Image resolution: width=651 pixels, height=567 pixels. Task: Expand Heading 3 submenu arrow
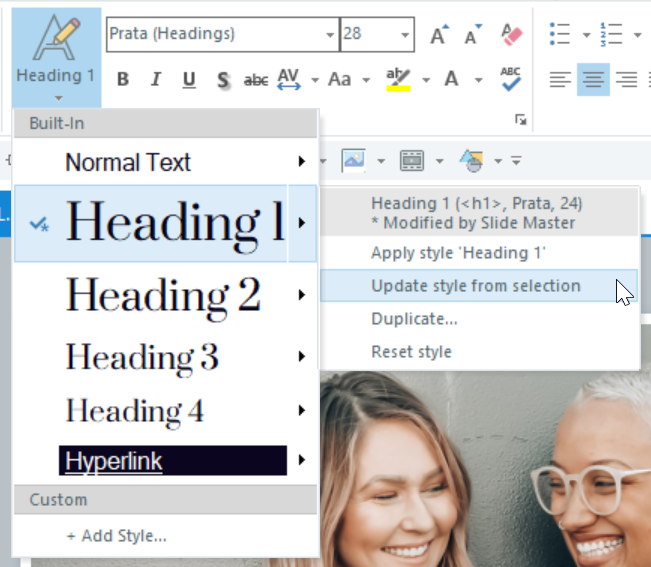[302, 356]
